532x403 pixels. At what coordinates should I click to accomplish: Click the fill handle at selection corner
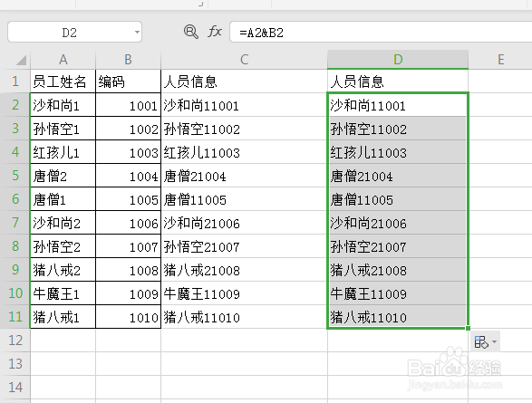[469, 328]
